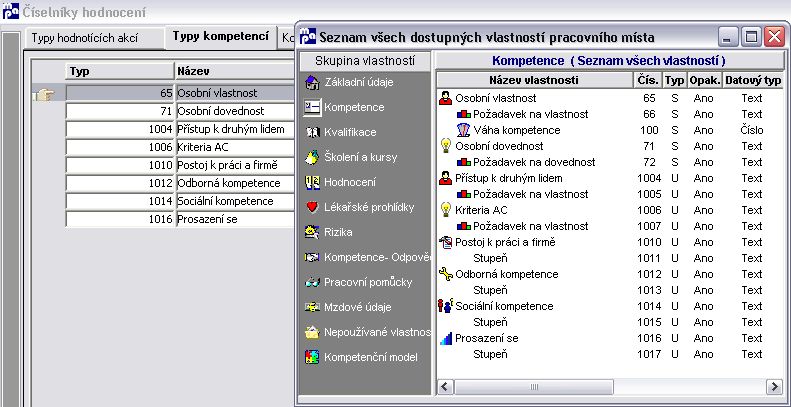Click blocks icon beside Požadavek na dovednost
Viewport: 791px width, 407px height.
pos(464,162)
